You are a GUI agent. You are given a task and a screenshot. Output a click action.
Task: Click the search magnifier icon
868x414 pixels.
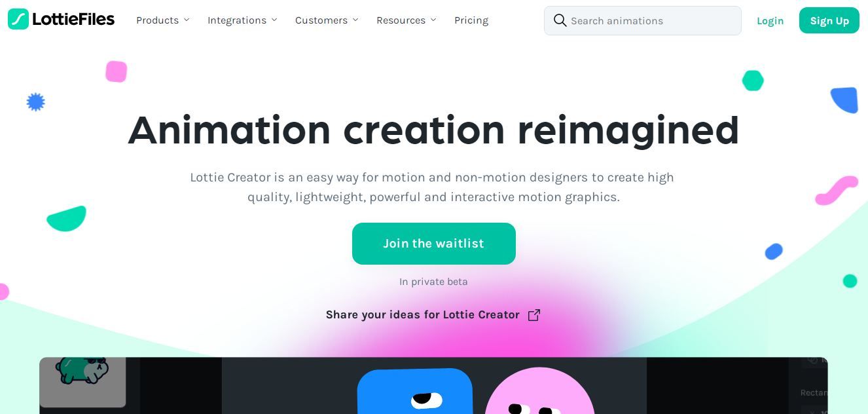pyautogui.click(x=560, y=20)
